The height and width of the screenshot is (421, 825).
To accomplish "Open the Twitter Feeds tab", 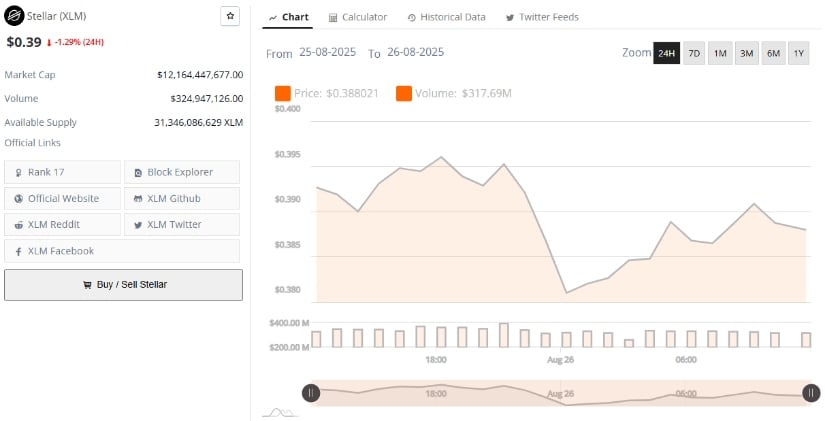I will [542, 17].
